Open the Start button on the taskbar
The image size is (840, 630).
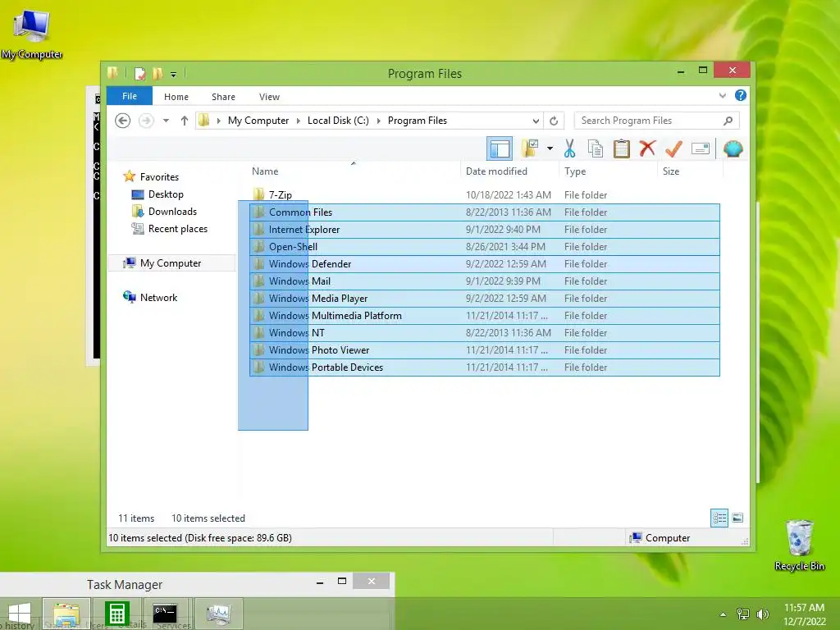click(x=20, y=614)
